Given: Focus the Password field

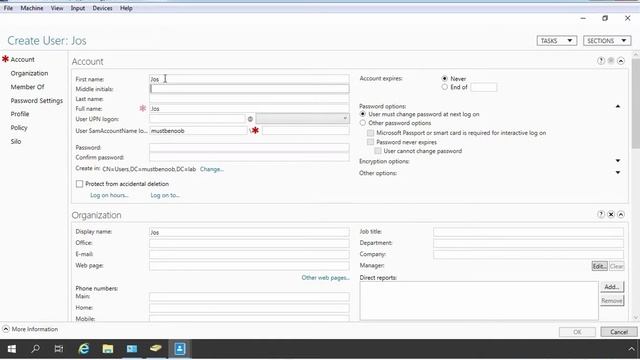Looking at the screenshot, I should pyautogui.click(x=249, y=147).
